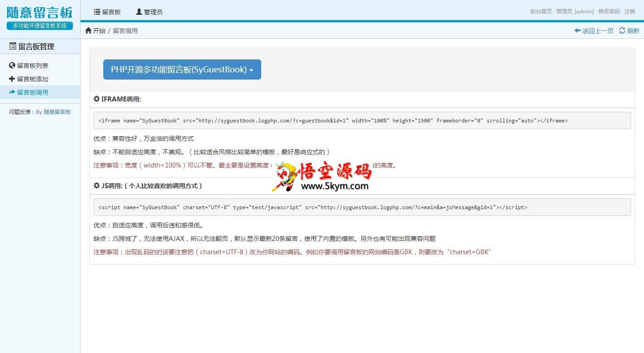Click the share arrow icon beside 留言板调用
The image size is (644, 353).
click(12, 92)
